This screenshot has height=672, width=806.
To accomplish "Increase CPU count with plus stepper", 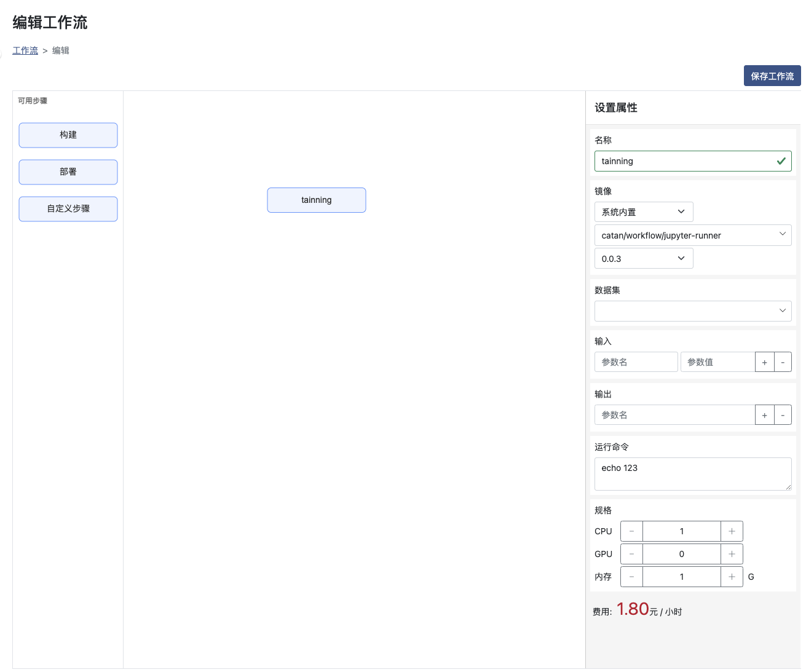I will (x=732, y=531).
